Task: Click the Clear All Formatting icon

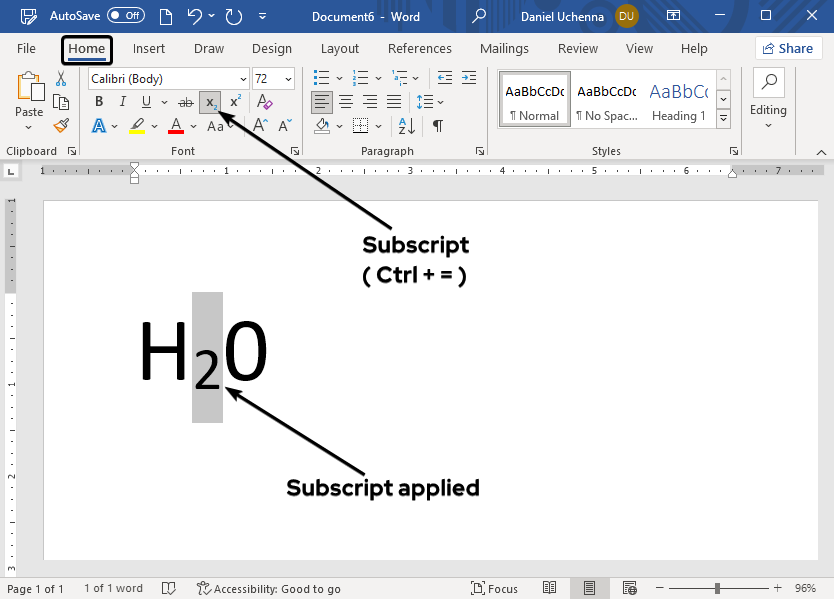Action: point(265,102)
